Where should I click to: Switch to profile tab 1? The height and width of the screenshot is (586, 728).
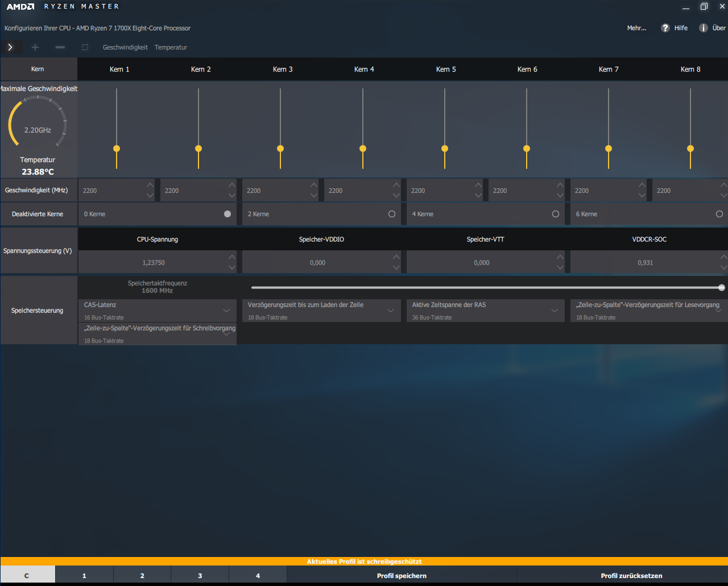click(85, 575)
